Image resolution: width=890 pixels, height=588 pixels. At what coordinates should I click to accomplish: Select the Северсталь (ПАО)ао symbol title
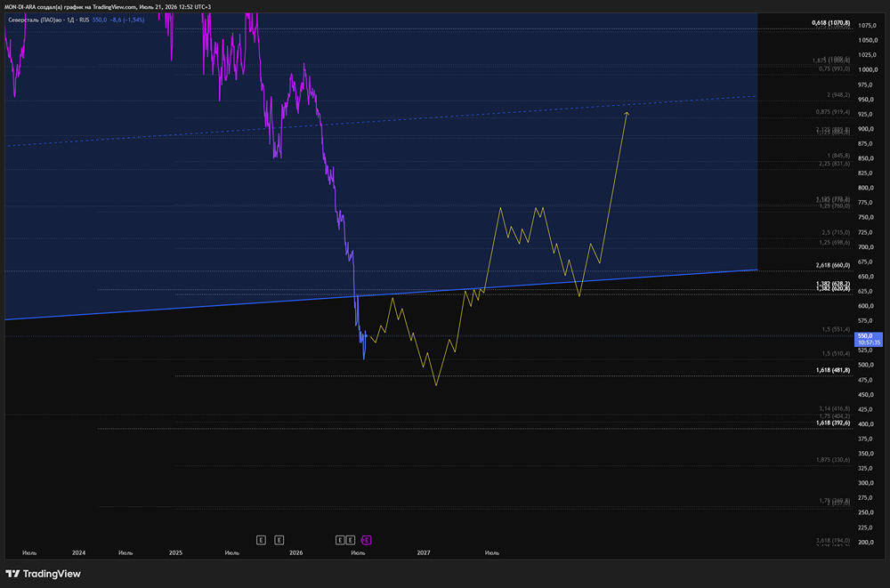pos(34,20)
